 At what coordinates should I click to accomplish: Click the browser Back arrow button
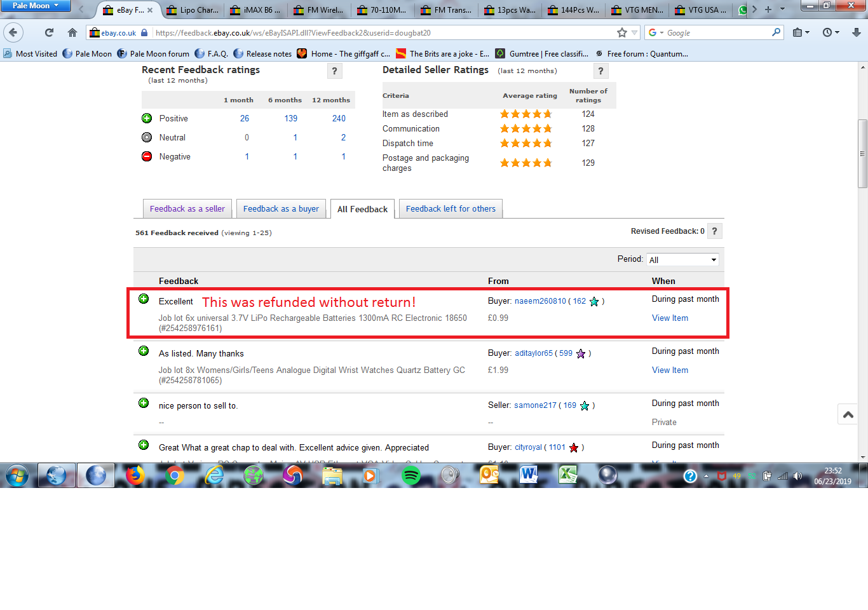[13, 32]
